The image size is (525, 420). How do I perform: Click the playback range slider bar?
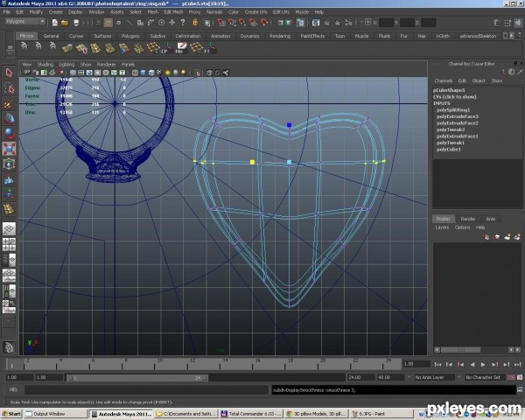137,377
